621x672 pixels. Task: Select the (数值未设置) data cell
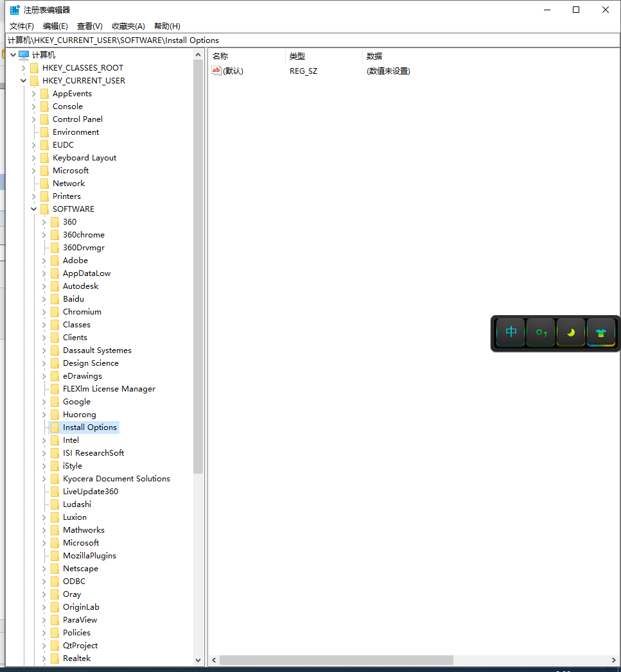[x=388, y=71]
